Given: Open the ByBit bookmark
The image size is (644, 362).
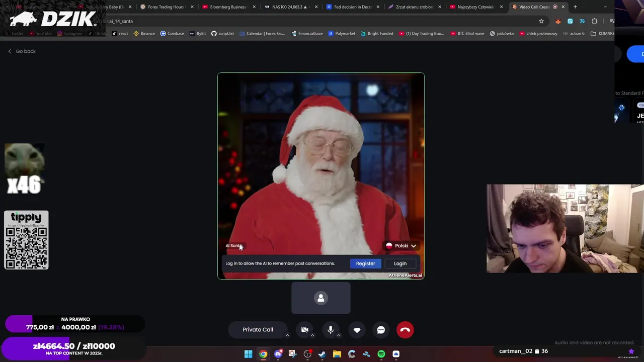Looking at the screenshot, I should [x=198, y=34].
